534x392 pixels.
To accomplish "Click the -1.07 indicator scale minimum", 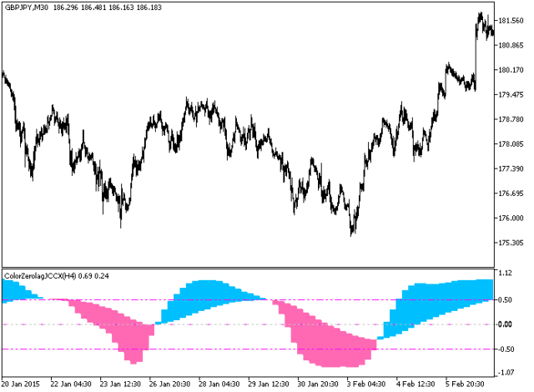I will click(506, 373).
